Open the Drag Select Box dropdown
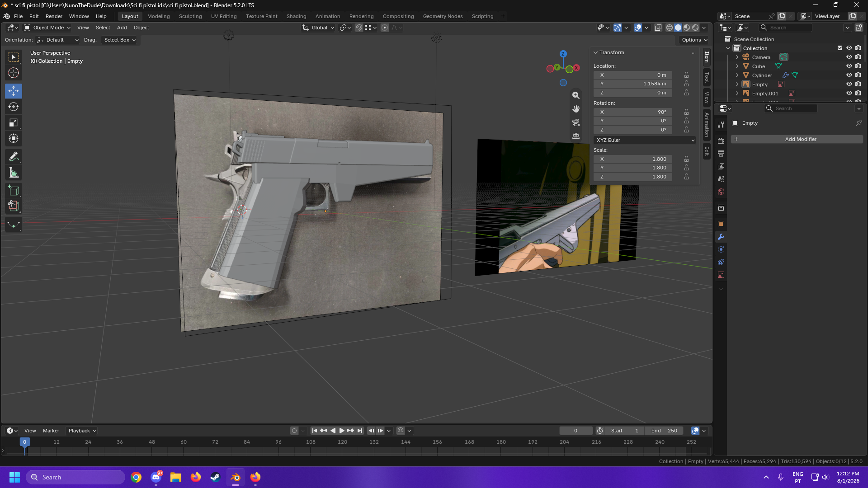Screen dimensions: 868x488 point(120,40)
